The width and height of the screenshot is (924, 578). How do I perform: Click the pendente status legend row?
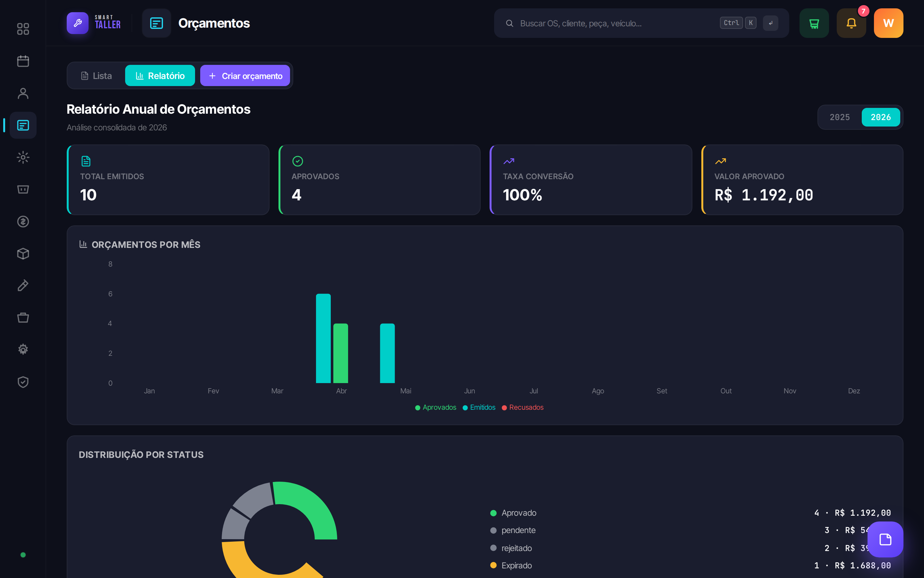pyautogui.click(x=690, y=530)
